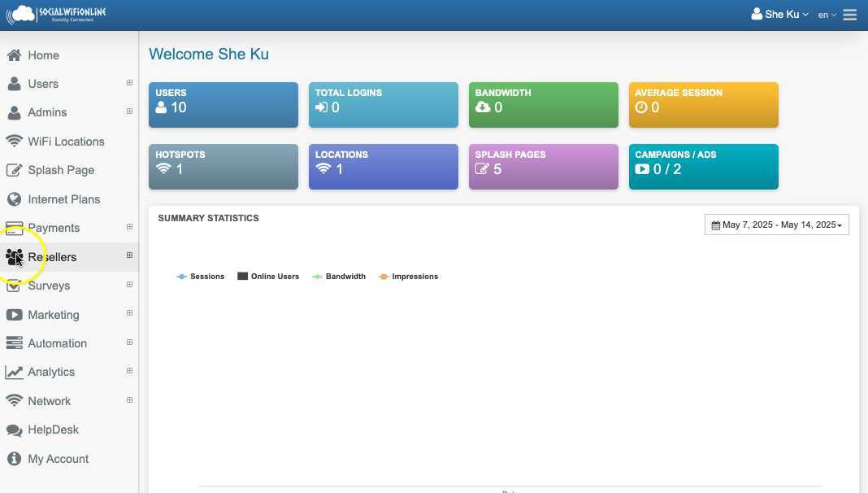Viewport: 868px width, 493px height.
Task: Click the wifi icon in LOCATIONS card
Action: (x=323, y=168)
